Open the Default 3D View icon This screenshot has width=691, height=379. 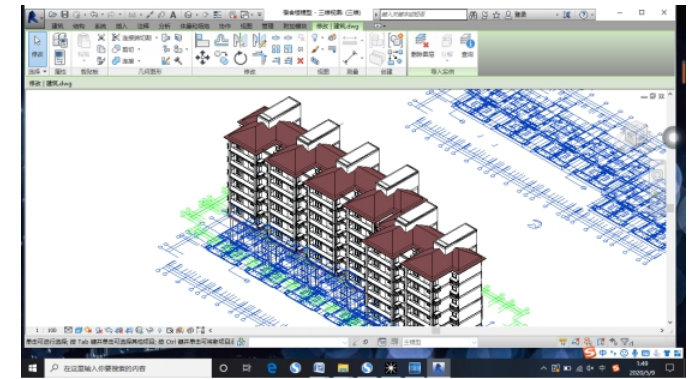[x=189, y=15]
